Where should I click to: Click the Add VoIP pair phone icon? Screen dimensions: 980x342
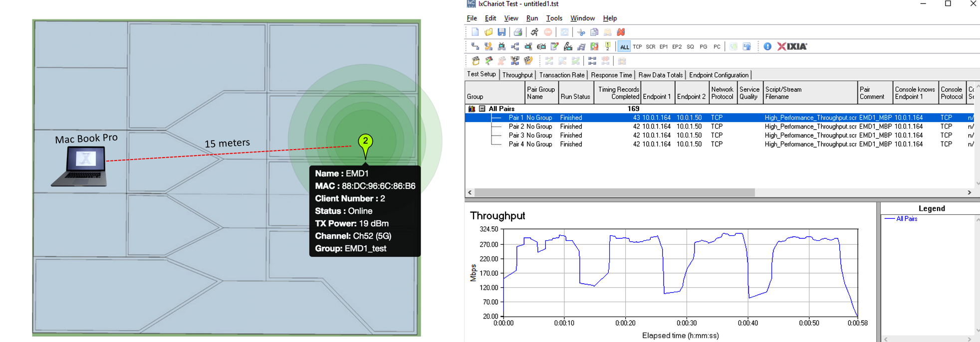[x=489, y=46]
